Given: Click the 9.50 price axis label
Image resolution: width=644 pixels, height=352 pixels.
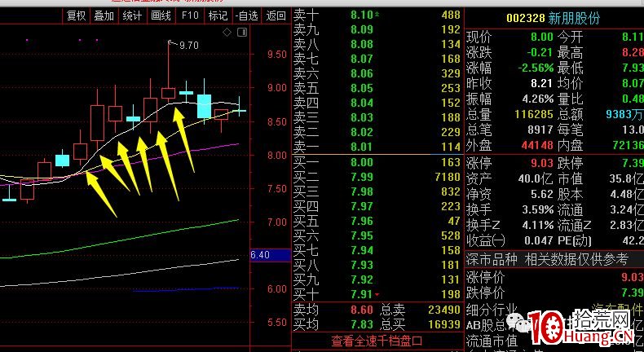Looking at the screenshot, I should tap(277, 55).
